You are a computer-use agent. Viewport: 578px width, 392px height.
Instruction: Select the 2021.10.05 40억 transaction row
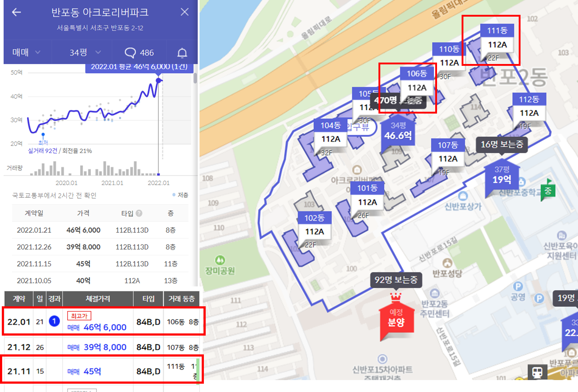click(100, 281)
